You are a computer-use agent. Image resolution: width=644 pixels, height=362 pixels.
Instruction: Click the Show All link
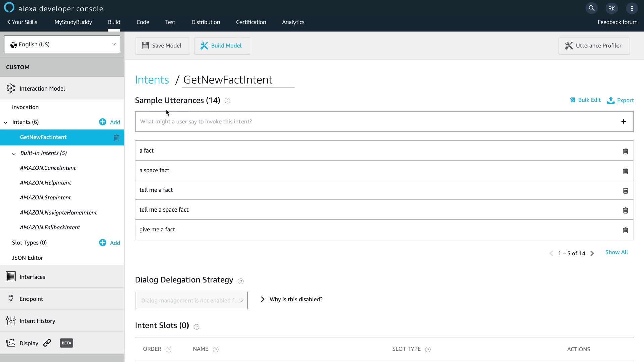616,252
